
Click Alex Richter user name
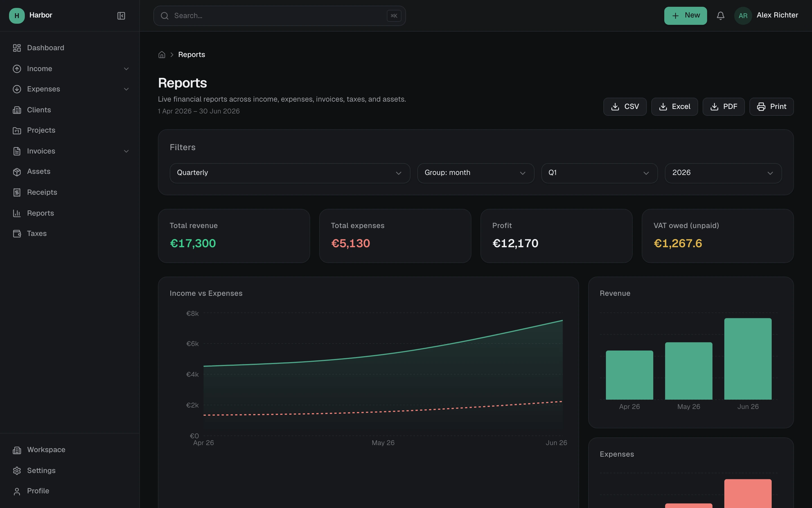pos(777,16)
